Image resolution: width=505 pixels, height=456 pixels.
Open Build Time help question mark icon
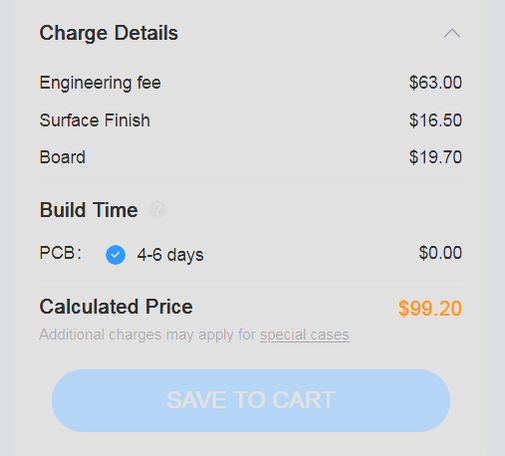coord(157,210)
